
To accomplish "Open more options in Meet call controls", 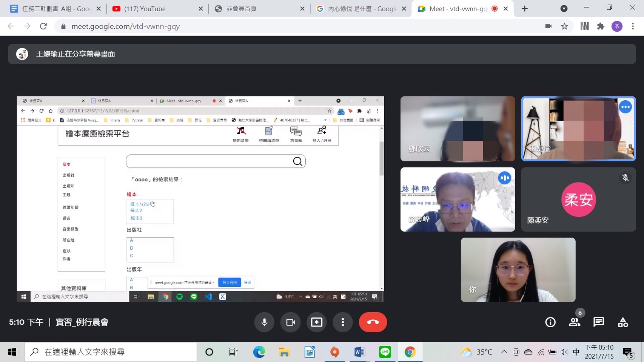I will (342, 322).
